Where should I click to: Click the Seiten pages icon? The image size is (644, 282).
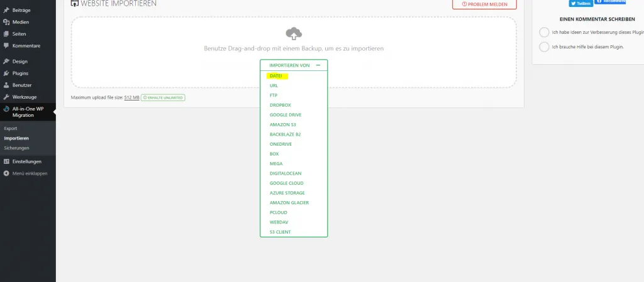[x=6, y=34]
